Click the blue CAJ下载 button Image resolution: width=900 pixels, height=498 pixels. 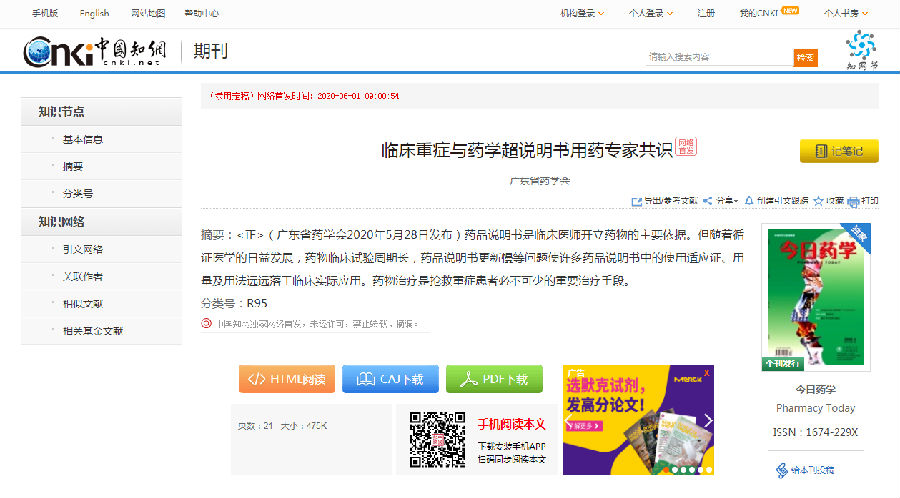click(390, 379)
